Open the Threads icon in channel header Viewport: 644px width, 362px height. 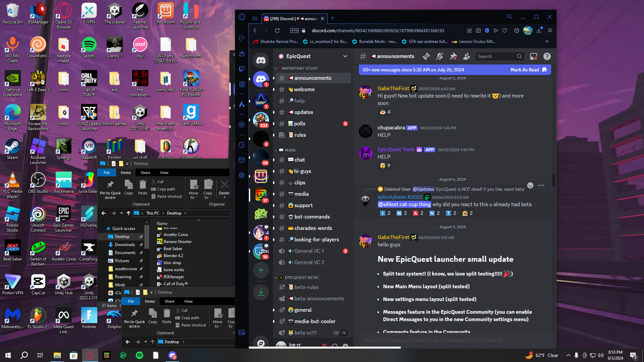point(426,56)
